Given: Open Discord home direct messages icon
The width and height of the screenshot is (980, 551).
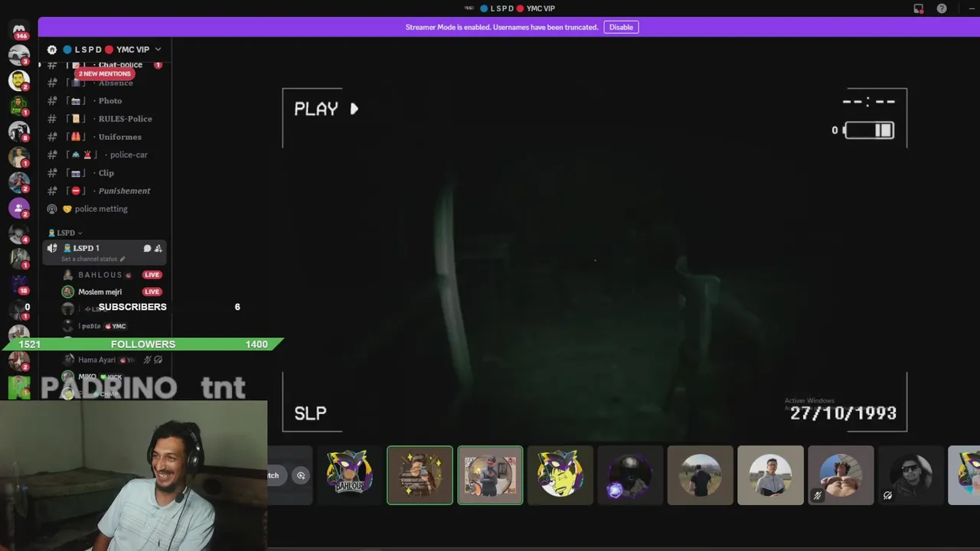Looking at the screenshot, I should [x=19, y=29].
